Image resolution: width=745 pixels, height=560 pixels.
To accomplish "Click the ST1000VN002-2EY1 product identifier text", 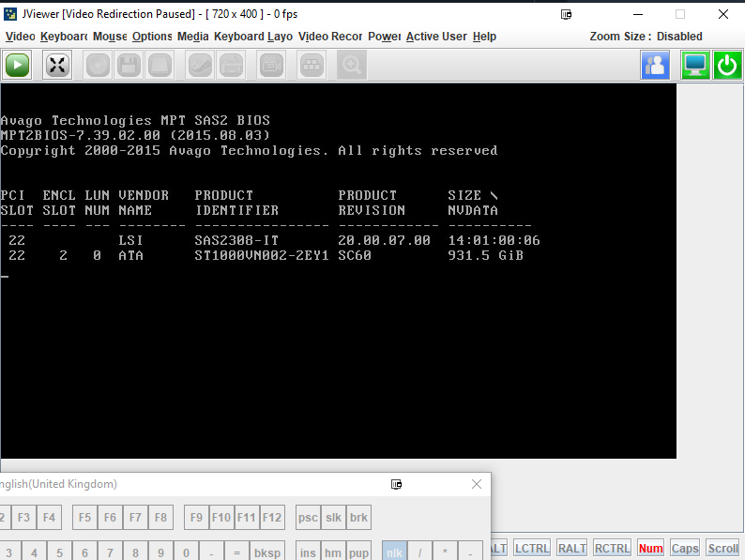I will [262, 255].
